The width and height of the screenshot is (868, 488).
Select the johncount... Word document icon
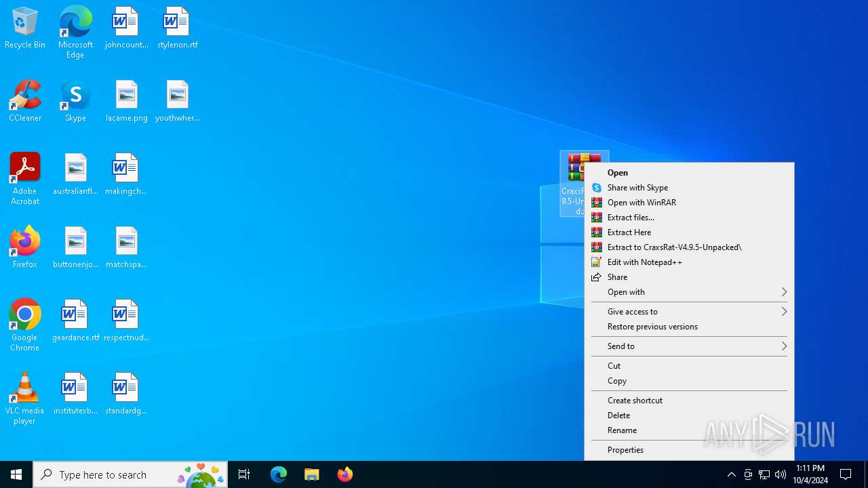click(x=126, y=28)
